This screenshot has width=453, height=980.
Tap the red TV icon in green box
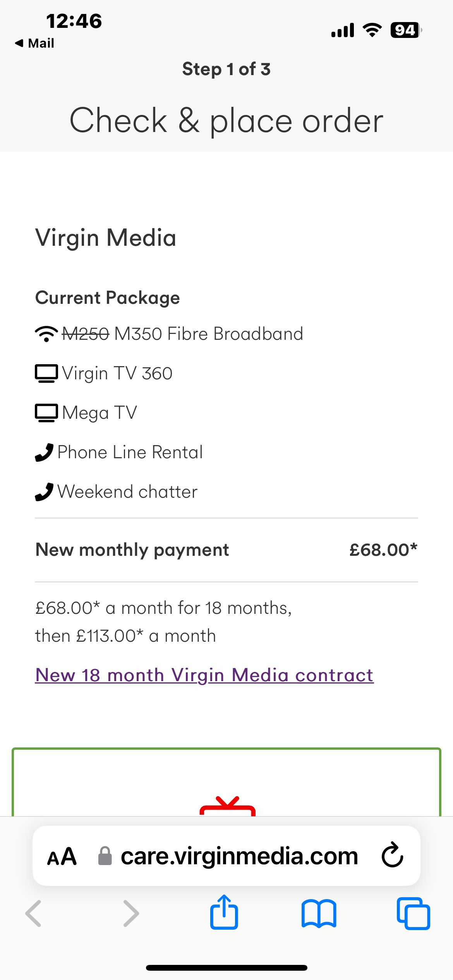[228, 806]
